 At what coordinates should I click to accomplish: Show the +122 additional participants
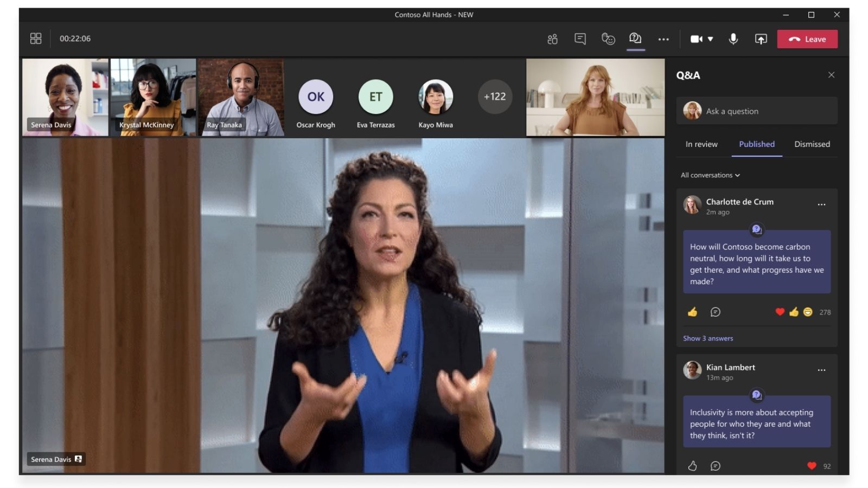[494, 97]
